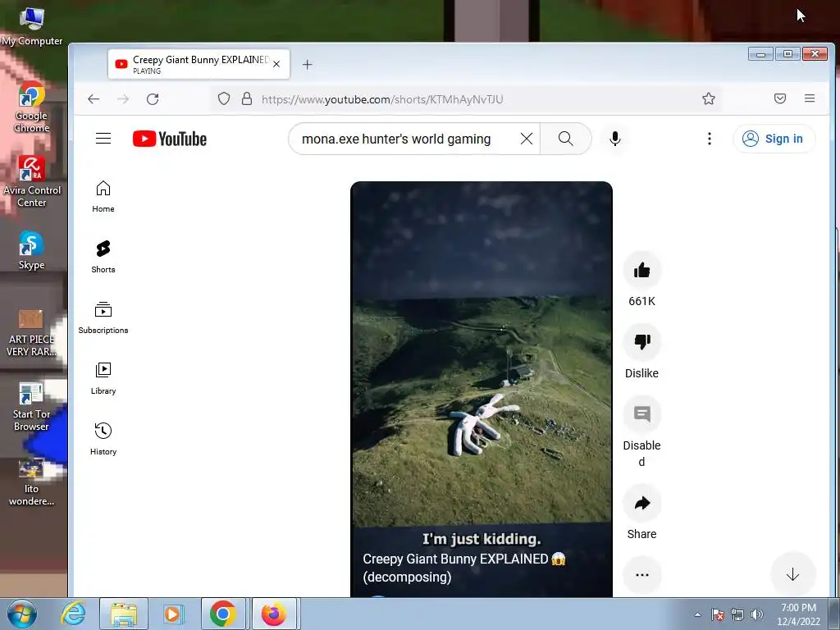Like the short with thumbs up

point(641,270)
